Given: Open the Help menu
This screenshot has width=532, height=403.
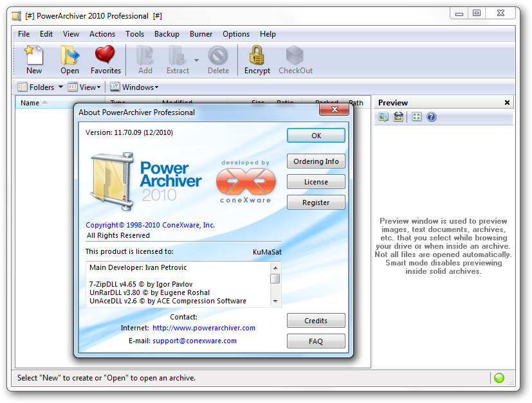Looking at the screenshot, I should 268,34.
